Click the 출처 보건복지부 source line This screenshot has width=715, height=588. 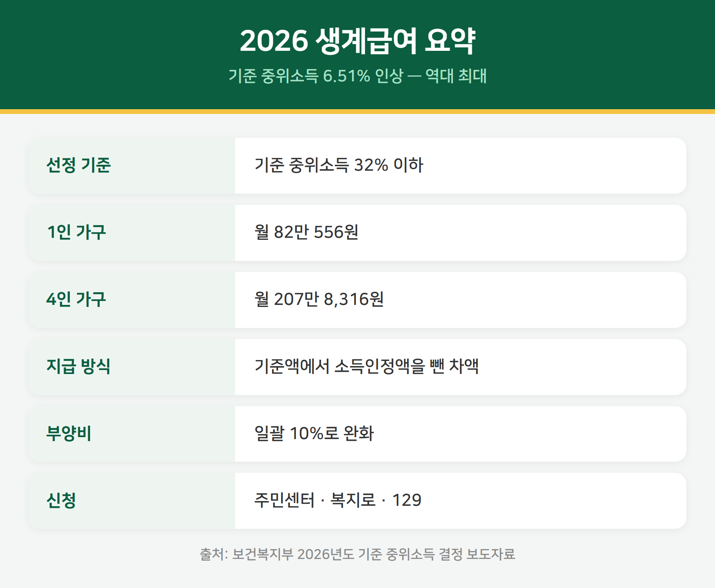pyautogui.click(x=357, y=554)
